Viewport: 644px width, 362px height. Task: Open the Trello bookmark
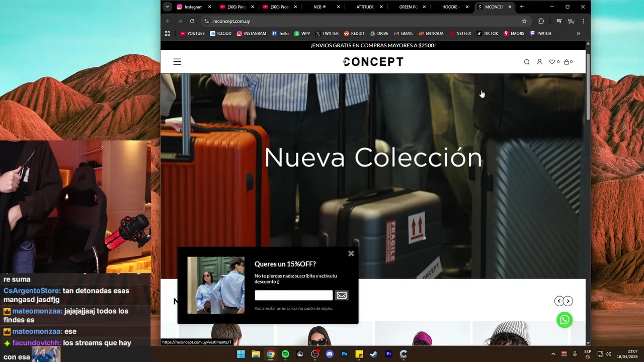pyautogui.click(x=280, y=34)
